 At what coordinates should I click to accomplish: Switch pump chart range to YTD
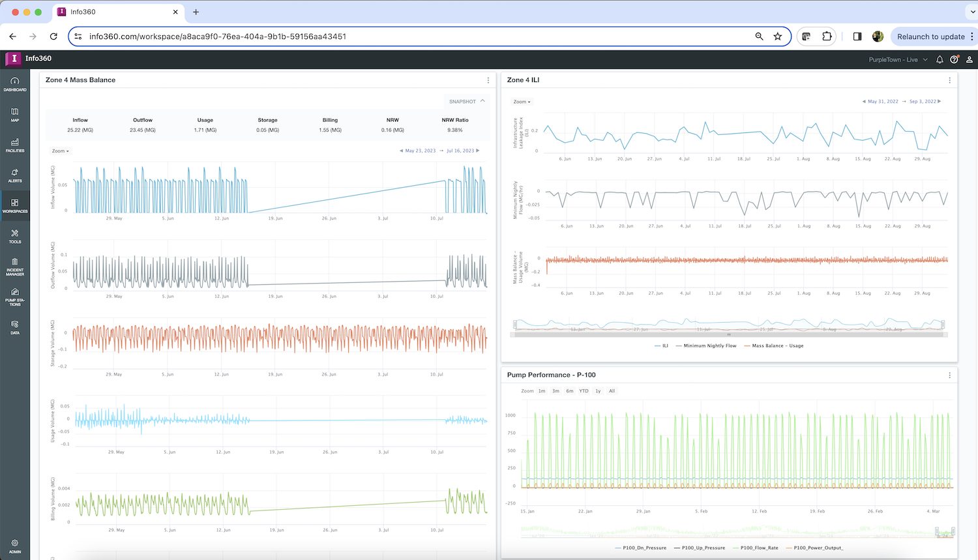(x=585, y=391)
